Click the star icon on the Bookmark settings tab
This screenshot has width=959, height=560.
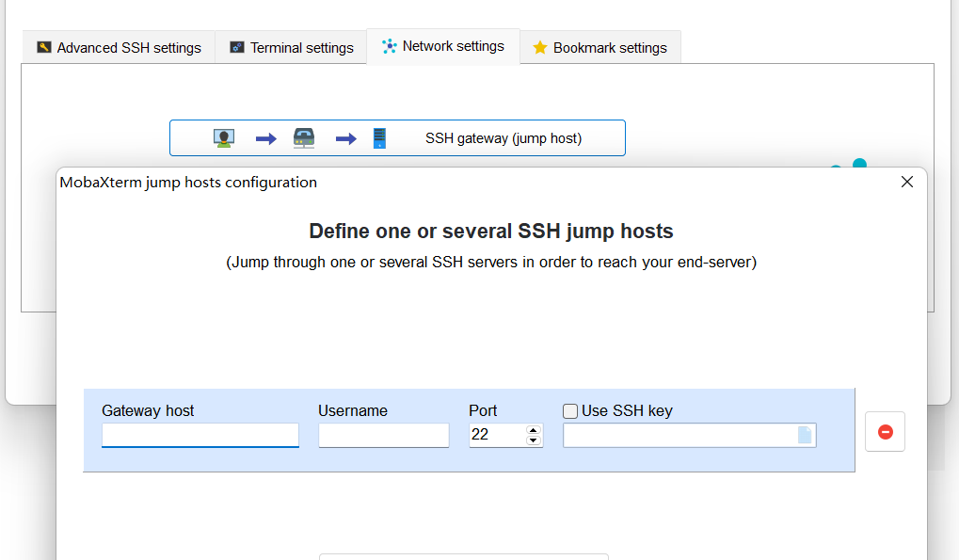coord(539,47)
